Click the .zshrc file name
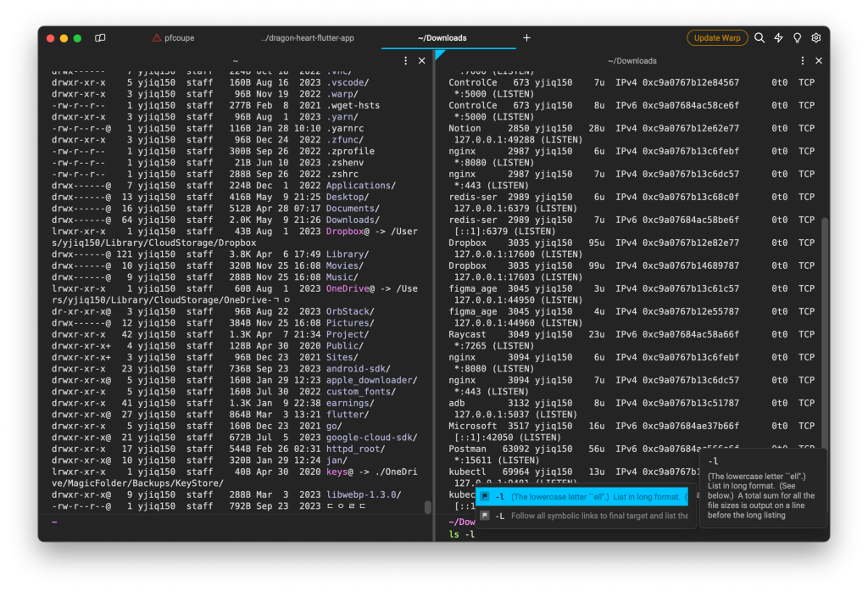 342,174
